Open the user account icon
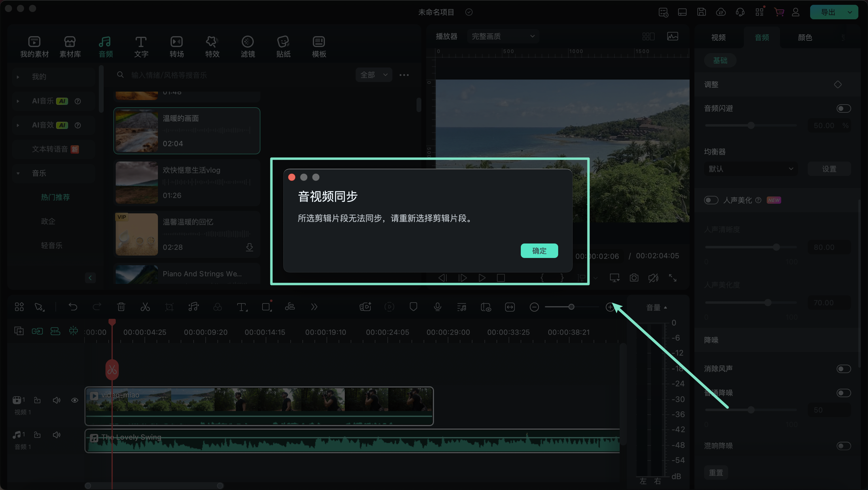 [796, 12]
